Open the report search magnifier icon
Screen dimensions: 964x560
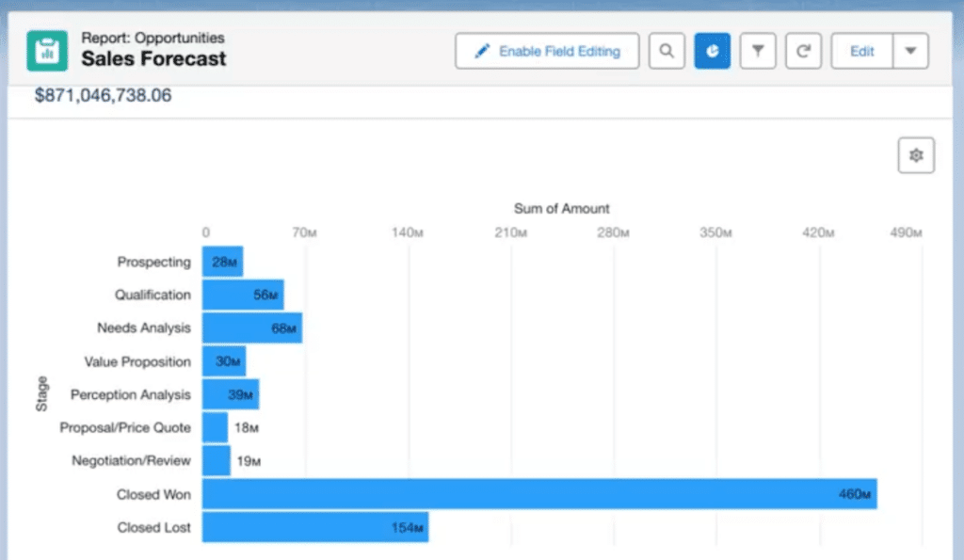(667, 51)
